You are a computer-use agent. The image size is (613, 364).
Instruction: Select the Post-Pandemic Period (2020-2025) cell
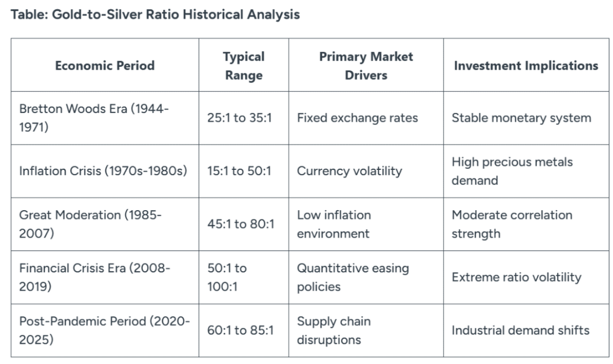point(104,331)
